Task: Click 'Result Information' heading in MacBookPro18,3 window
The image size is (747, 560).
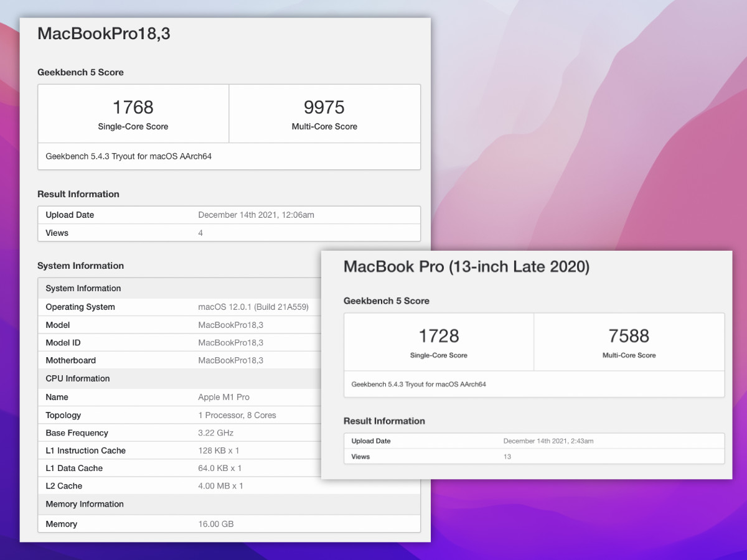Action: click(x=78, y=194)
